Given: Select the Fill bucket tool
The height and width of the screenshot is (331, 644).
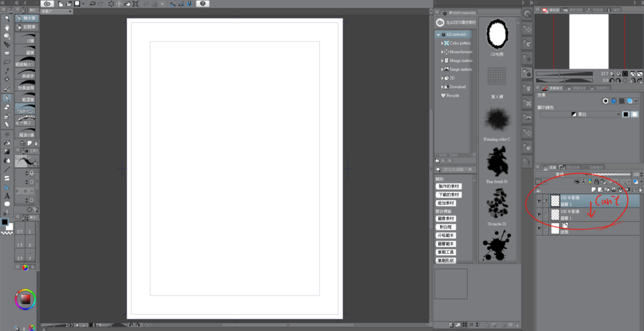Looking at the screenshot, I should [x=7, y=143].
